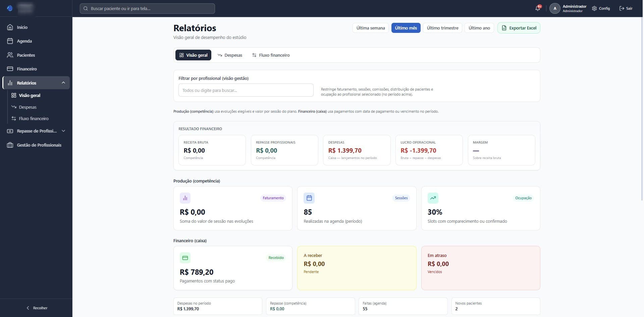644x317 pixels.
Task: Open Financeiro card icon in sidebar
Action: 10,69
